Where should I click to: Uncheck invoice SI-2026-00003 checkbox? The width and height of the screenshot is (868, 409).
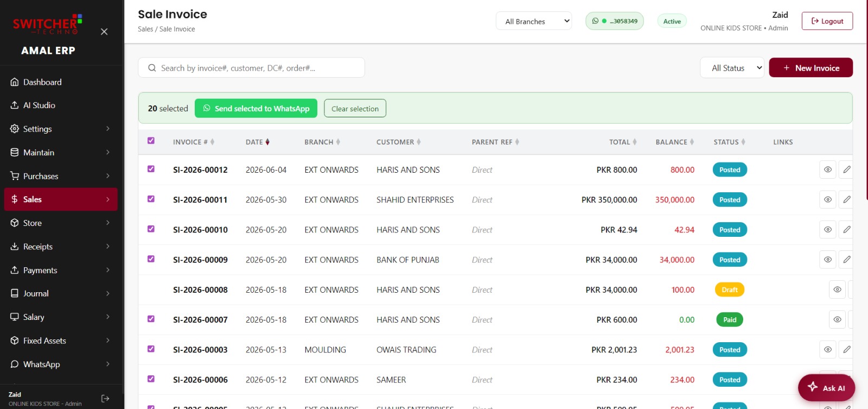point(151,349)
